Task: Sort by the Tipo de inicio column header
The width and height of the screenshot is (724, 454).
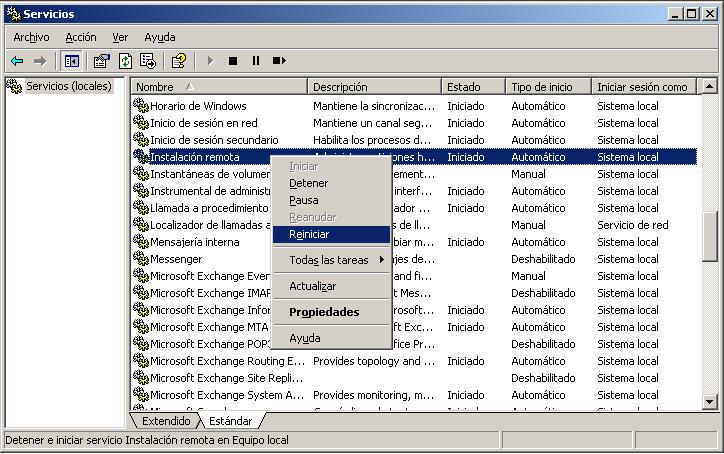Action: [x=548, y=87]
